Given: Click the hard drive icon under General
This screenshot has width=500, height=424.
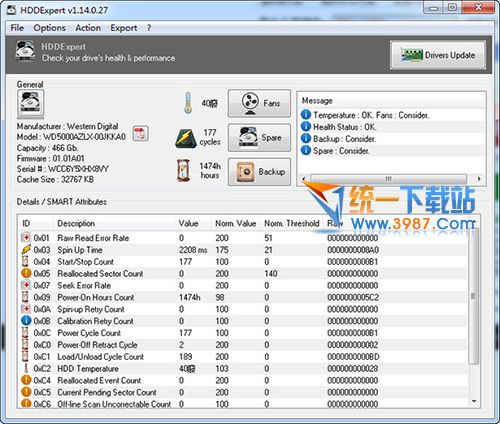Looking at the screenshot, I should [x=30, y=103].
